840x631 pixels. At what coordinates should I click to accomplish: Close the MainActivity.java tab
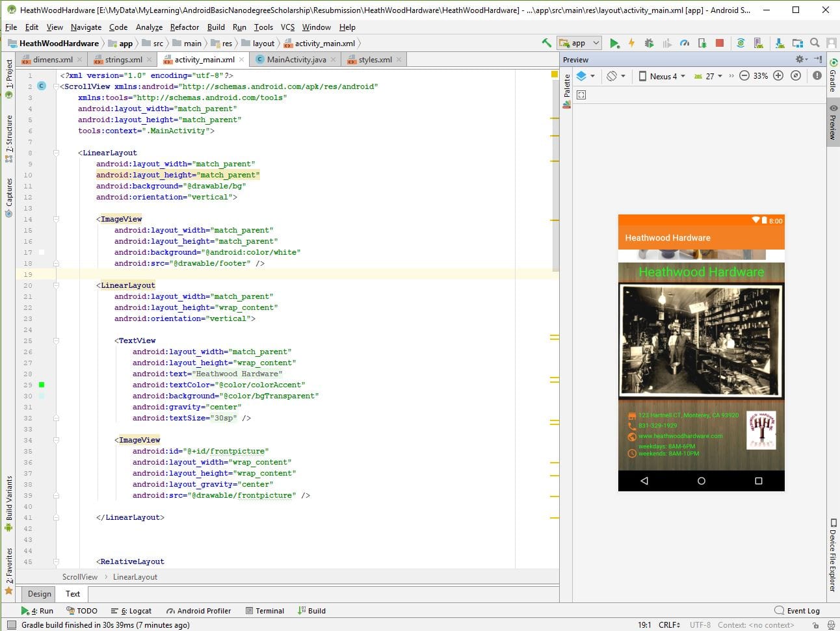[334, 59]
